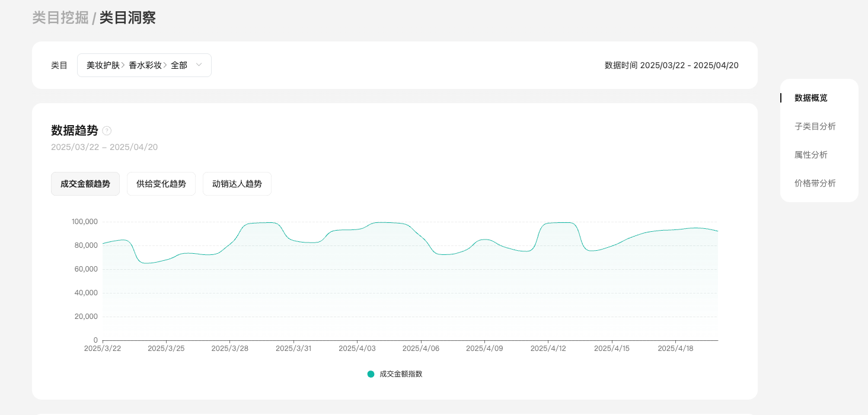
Task: Switch to 供给变化趋势 tab
Action: (161, 184)
